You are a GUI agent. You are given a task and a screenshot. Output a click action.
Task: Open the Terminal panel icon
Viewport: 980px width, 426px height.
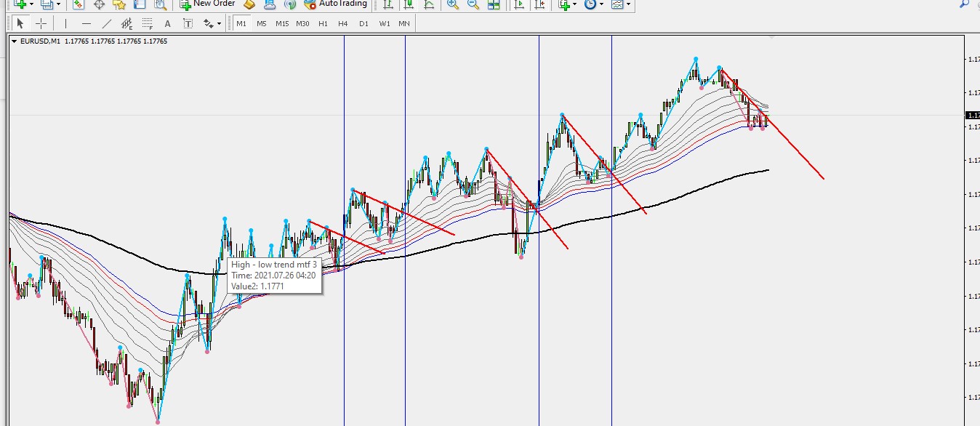coord(140,4)
